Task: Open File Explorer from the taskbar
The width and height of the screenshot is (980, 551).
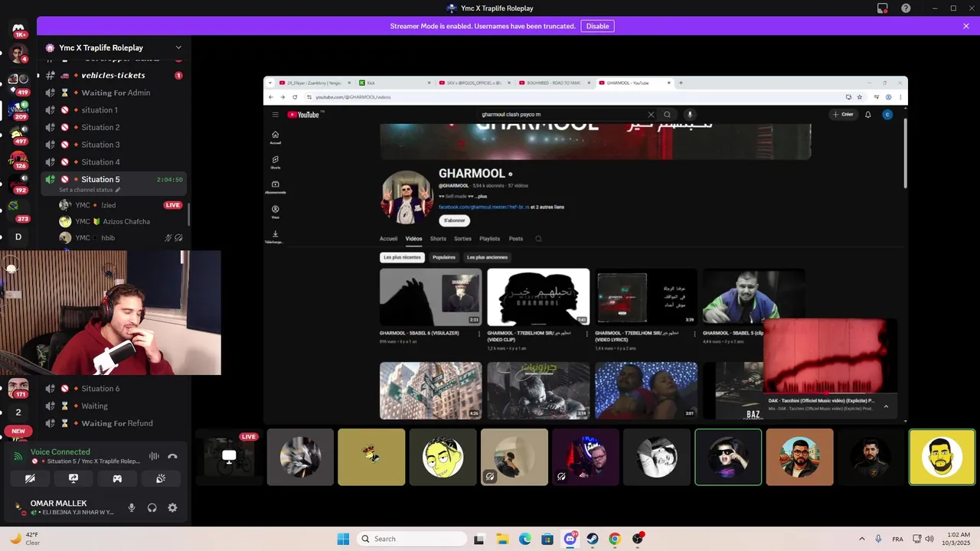Action: [502, 539]
